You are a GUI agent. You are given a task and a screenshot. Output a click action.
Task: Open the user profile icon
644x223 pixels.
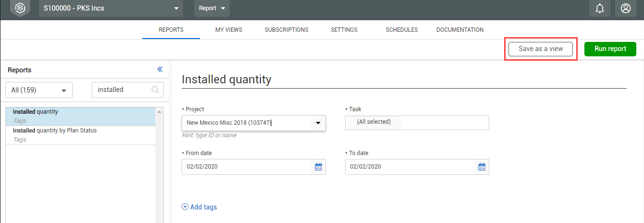coord(626,8)
